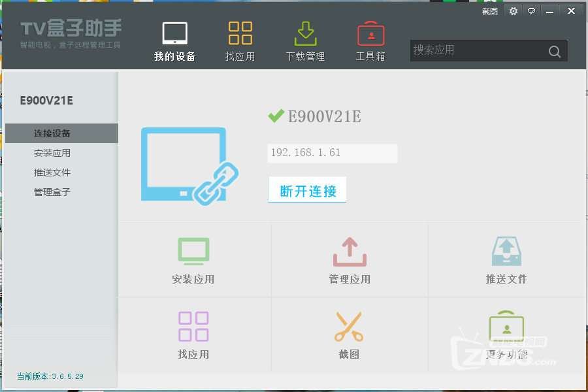Take a screenshot via the 截图 scissors icon

point(349,326)
